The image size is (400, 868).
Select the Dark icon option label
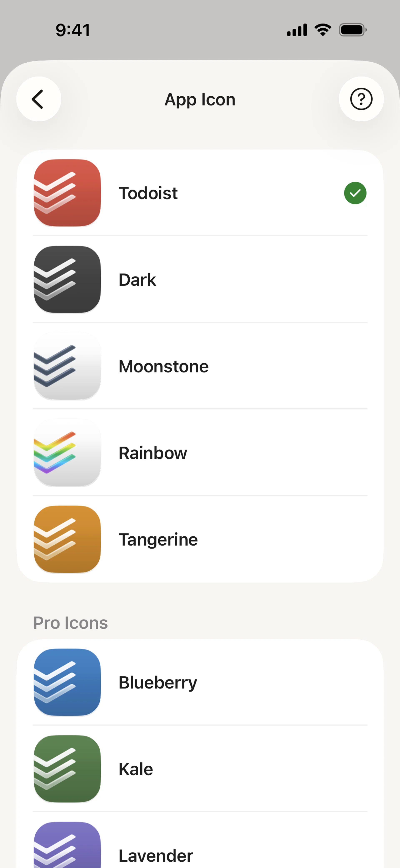137,280
